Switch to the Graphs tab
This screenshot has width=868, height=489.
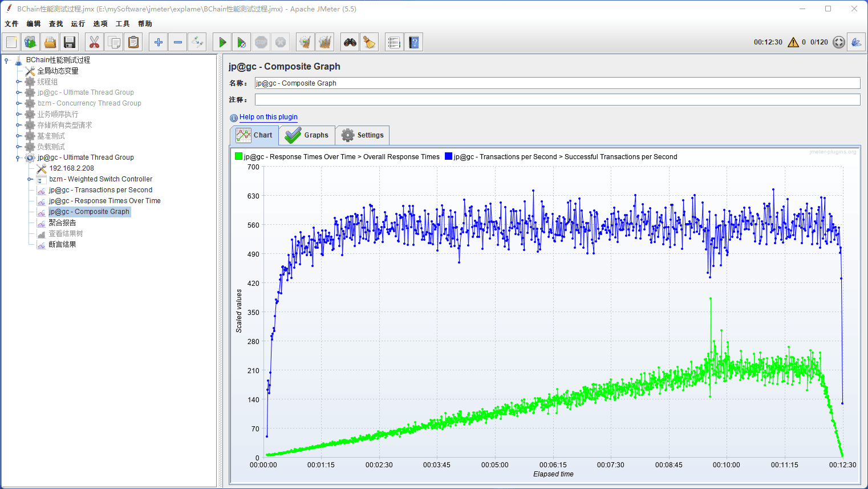[307, 135]
